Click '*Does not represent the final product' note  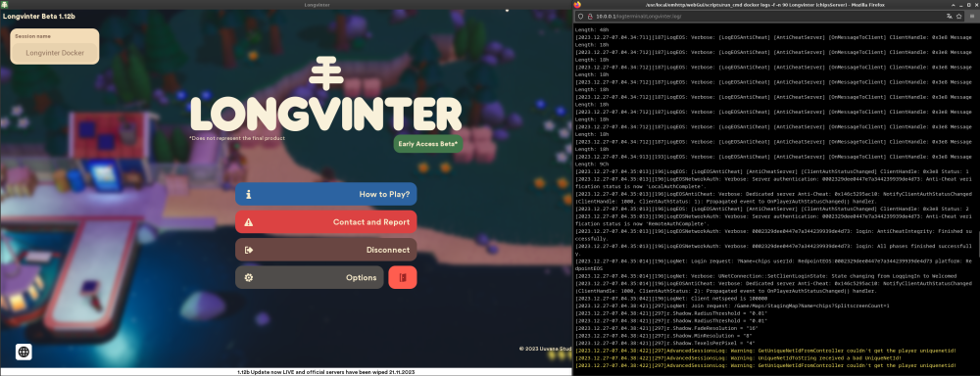[x=237, y=138]
